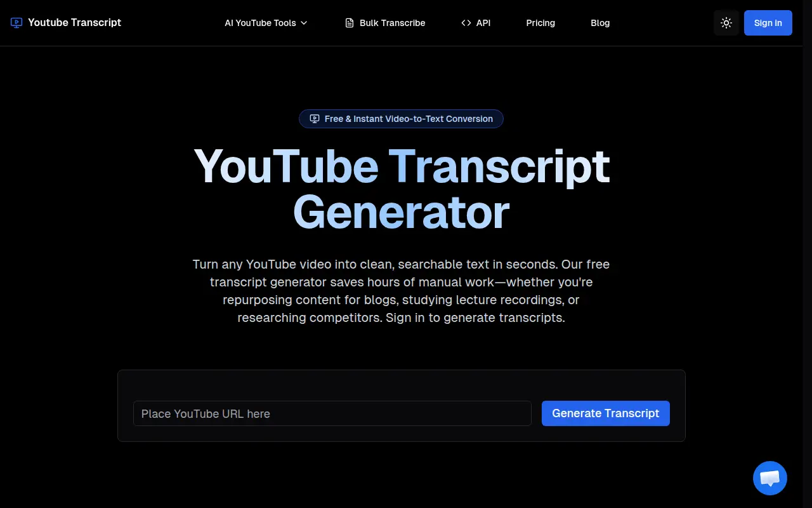Click the Free & Instant Video-to-Text Conversion badge
Screen dimensions: 812x508
pyautogui.click(x=401, y=119)
